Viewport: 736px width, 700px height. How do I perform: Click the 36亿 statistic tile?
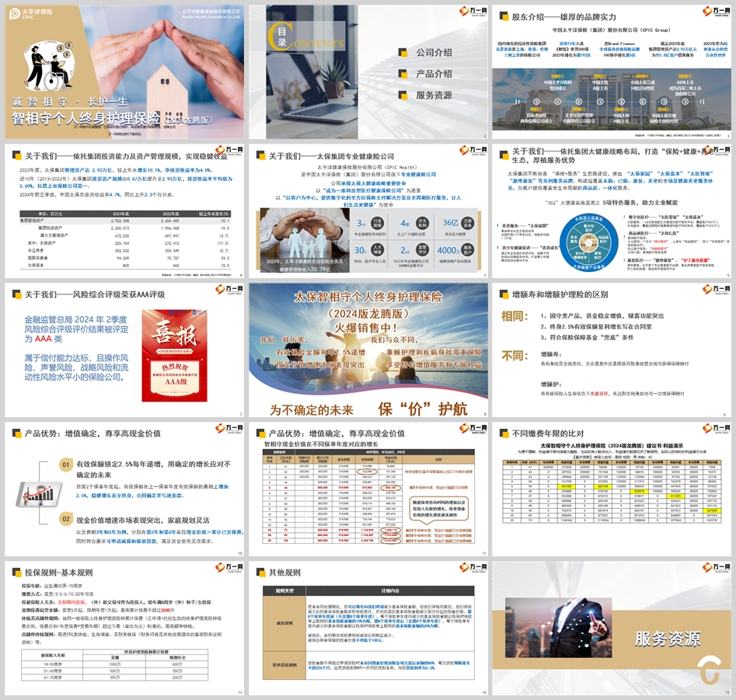point(458,225)
